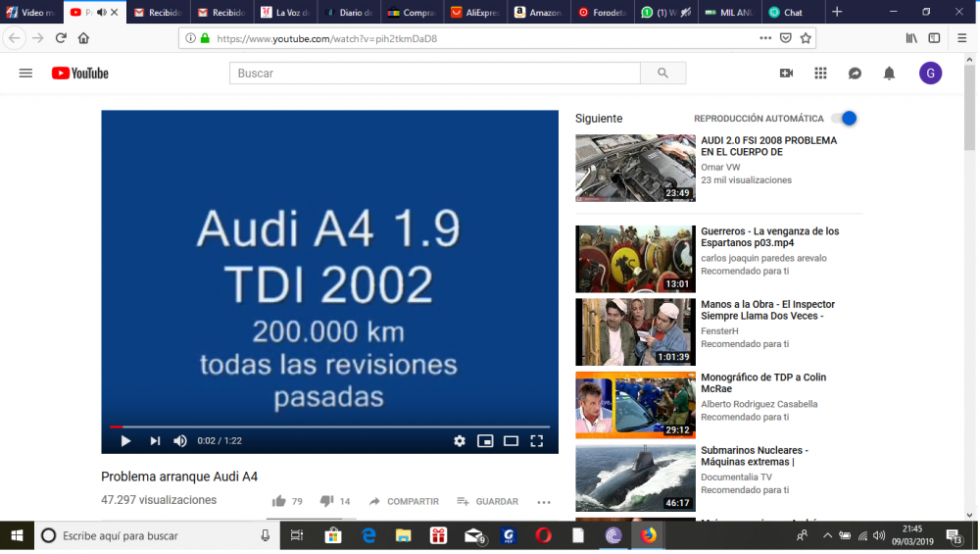Open Manos a la Obra video title

tap(767, 310)
